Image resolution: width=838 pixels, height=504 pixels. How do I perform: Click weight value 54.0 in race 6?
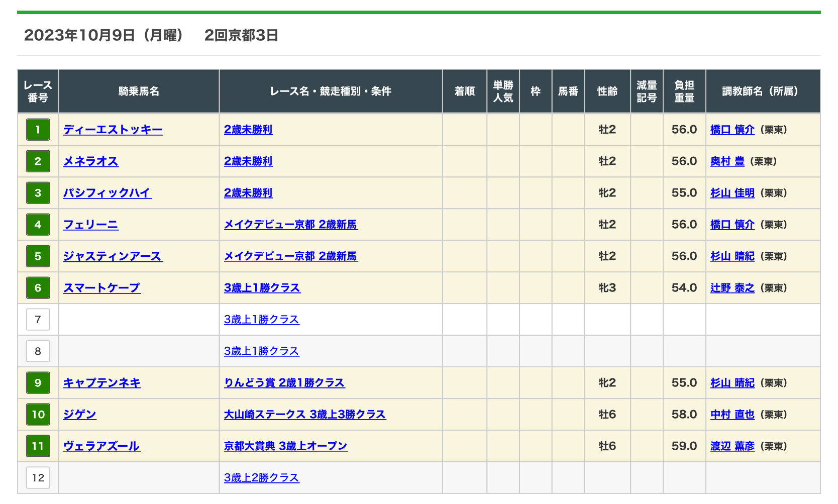pos(684,288)
